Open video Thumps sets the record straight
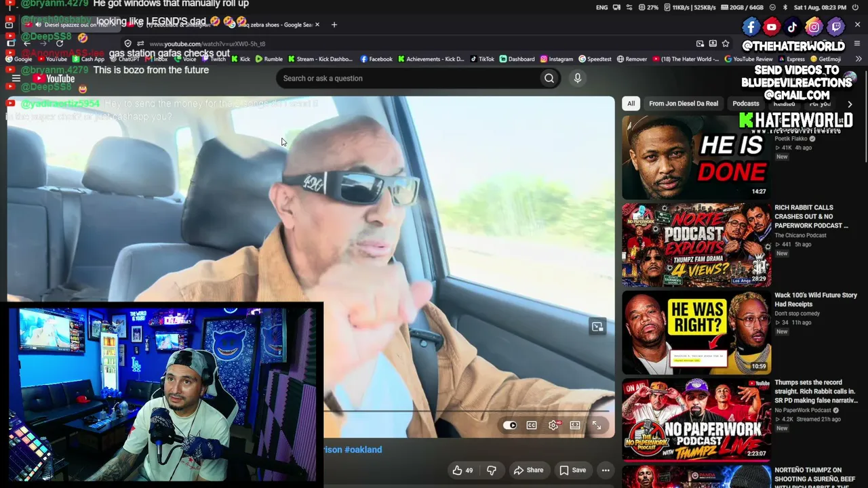 [816, 392]
